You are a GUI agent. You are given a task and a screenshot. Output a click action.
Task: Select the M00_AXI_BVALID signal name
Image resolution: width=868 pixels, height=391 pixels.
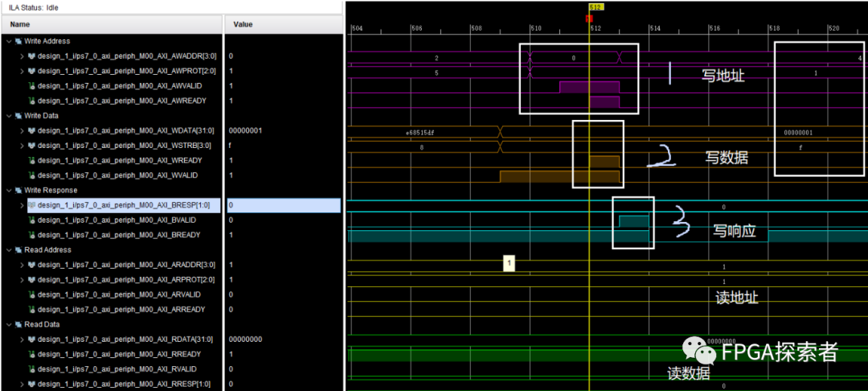(117, 220)
